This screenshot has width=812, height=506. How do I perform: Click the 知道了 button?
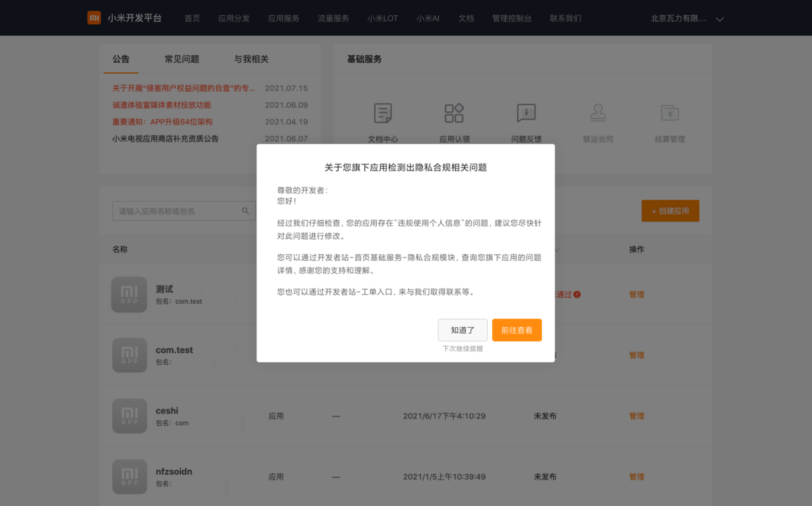462,330
